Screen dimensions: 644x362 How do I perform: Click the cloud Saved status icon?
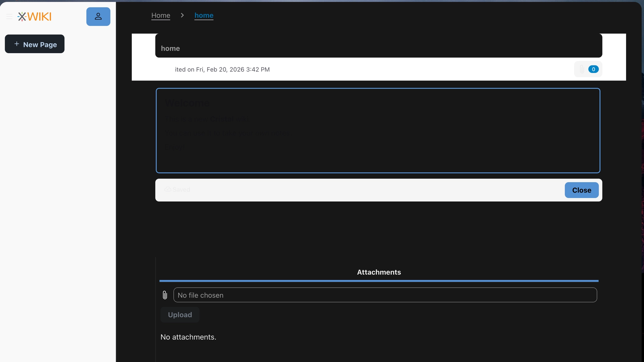168,189
